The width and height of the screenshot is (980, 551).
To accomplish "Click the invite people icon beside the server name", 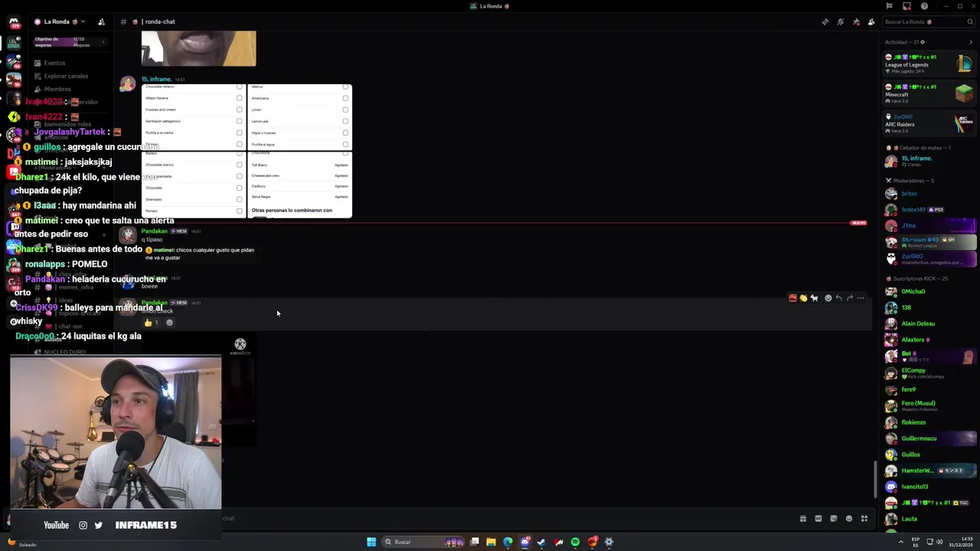I will pyautogui.click(x=101, y=21).
